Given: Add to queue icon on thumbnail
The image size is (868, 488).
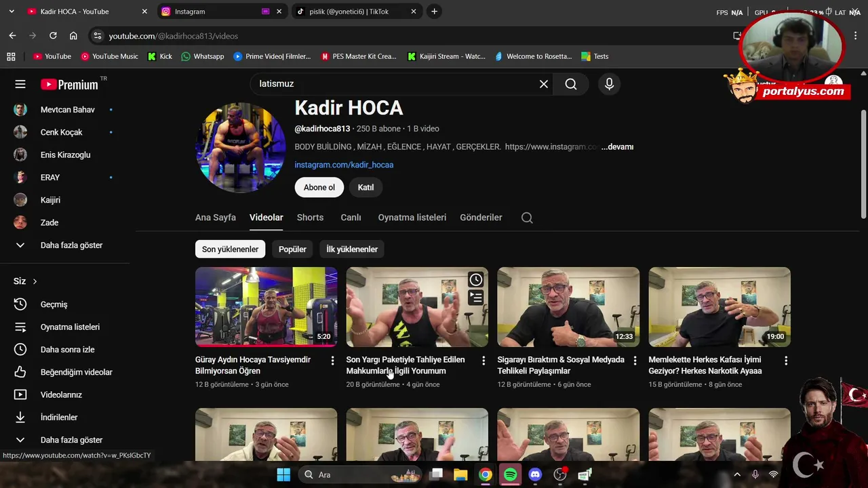Looking at the screenshot, I should click(x=476, y=297).
